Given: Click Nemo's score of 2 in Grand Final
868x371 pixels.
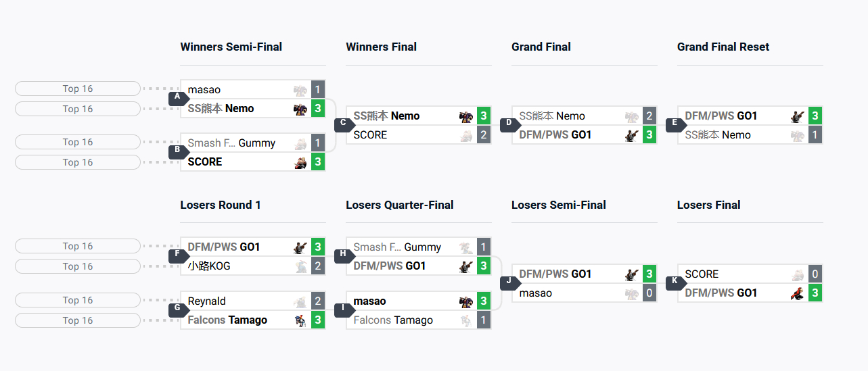Looking at the screenshot, I should [x=649, y=116].
